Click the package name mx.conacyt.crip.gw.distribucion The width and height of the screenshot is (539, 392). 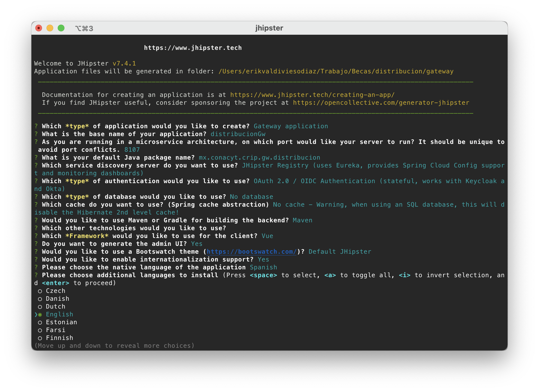pos(259,158)
